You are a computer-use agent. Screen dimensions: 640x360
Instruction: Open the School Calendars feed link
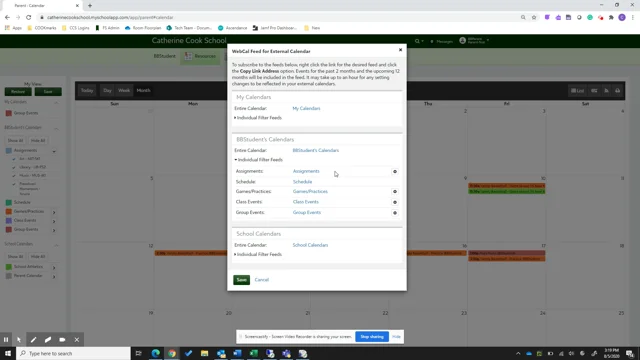[x=310, y=245]
